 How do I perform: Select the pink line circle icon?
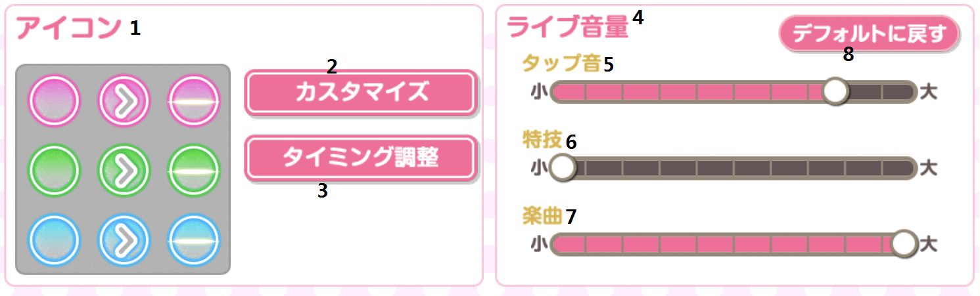pyautogui.click(x=194, y=102)
